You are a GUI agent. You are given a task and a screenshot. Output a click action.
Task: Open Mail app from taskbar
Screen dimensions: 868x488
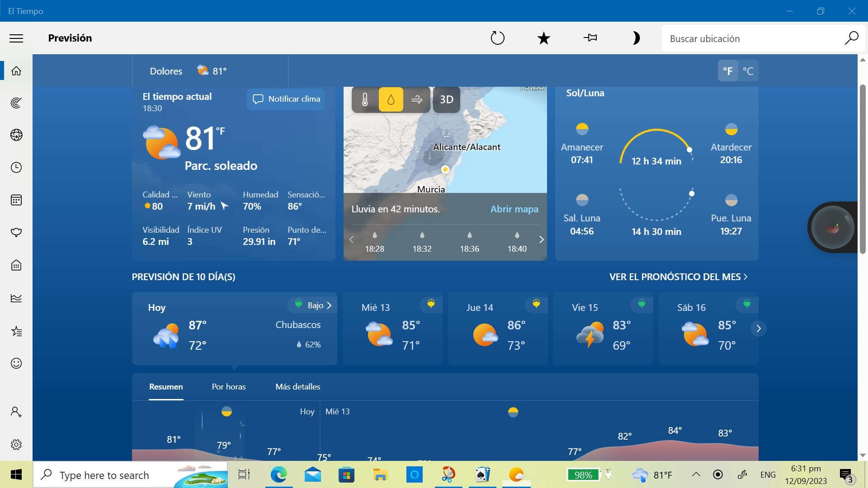pos(312,475)
